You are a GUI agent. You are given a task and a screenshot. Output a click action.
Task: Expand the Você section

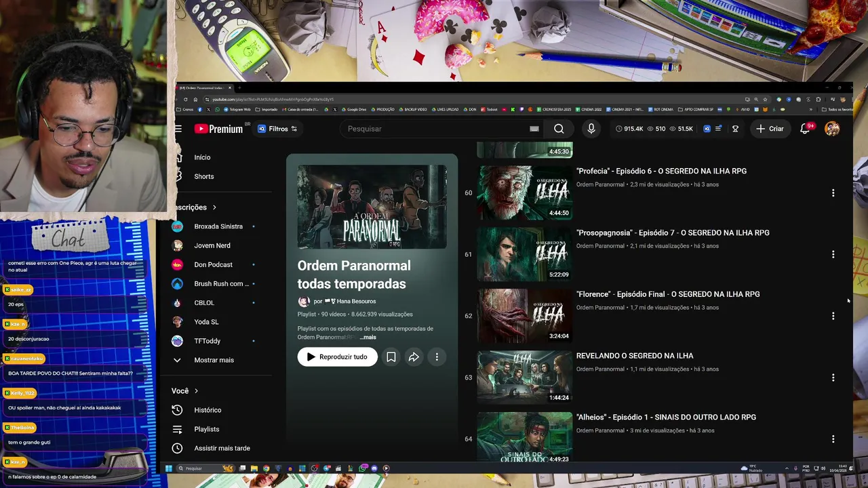tap(184, 391)
